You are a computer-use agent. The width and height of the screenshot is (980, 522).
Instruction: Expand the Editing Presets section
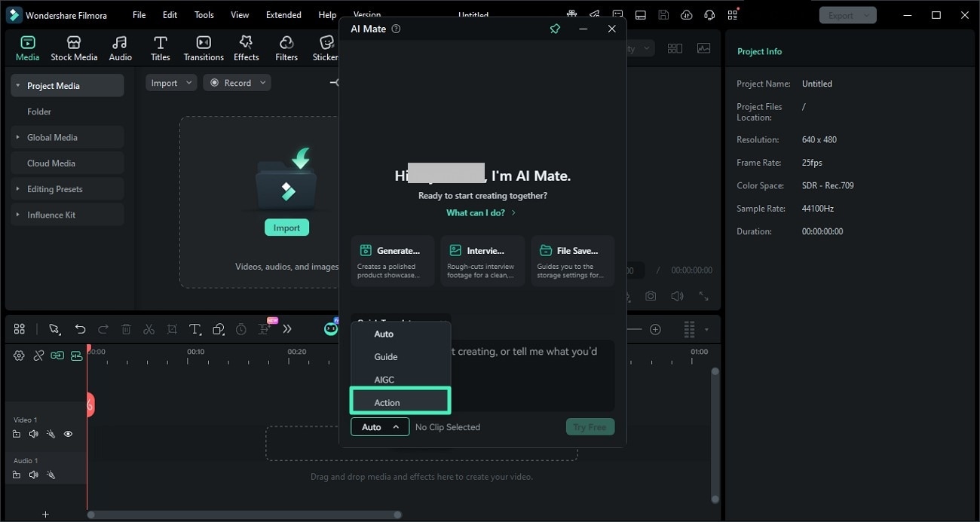pos(18,189)
